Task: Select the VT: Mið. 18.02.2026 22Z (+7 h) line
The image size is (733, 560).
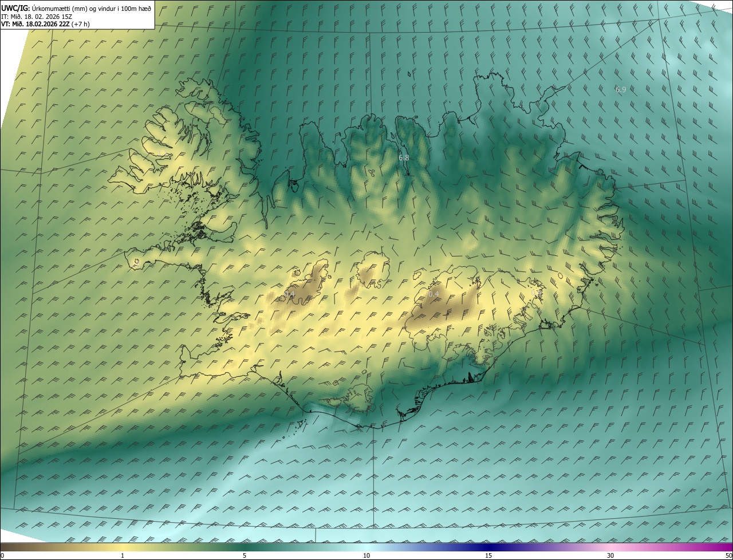Action: coord(46,24)
